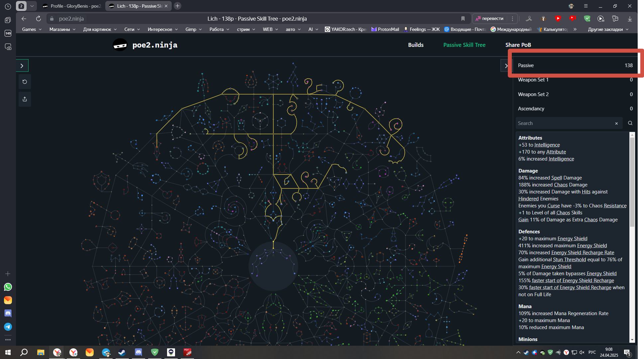Open translator options three-dot menu
644x359 pixels.
[x=512, y=19]
